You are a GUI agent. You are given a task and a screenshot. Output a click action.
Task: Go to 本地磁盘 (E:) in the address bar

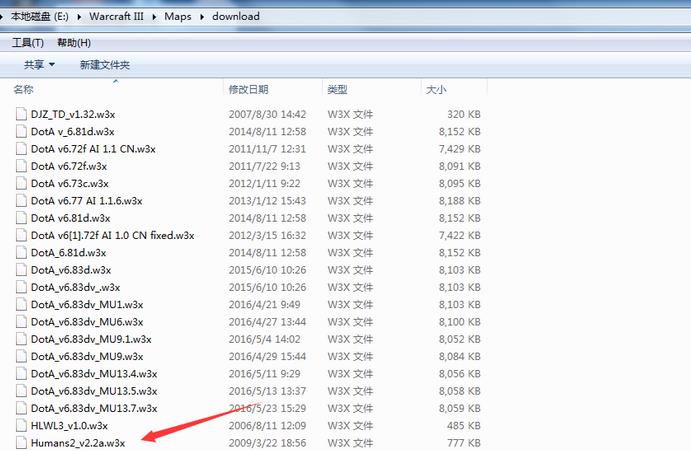point(40,16)
